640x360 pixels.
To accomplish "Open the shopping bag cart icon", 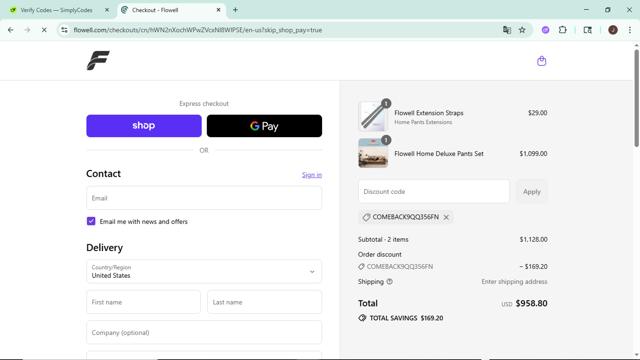I will [x=541, y=61].
